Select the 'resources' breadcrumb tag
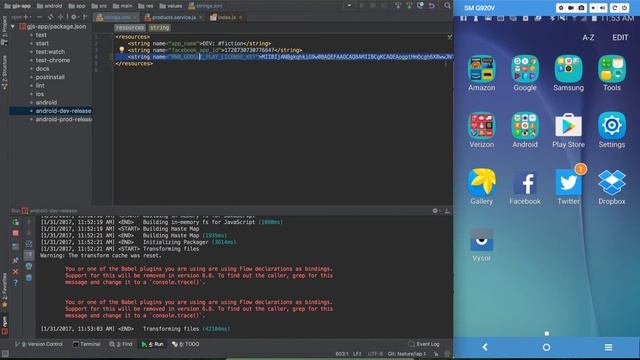Viewport: 640px width, 360px height. (130, 28)
